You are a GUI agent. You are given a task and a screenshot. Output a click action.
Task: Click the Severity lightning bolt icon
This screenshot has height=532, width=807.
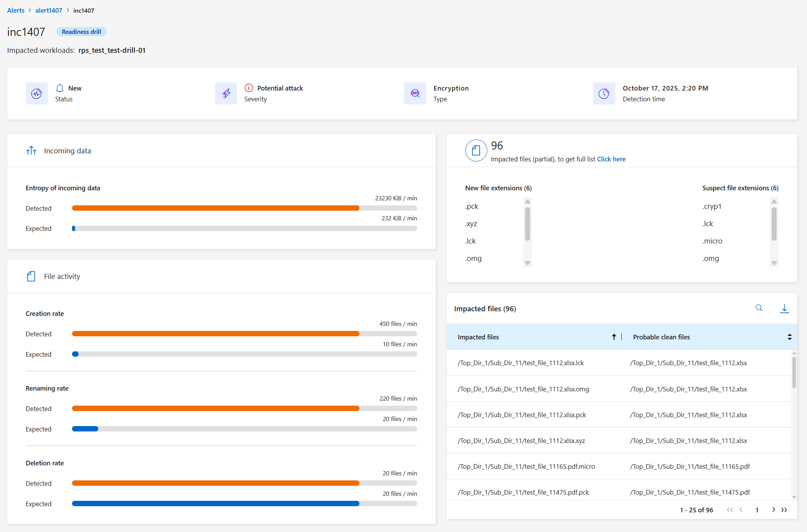pyautogui.click(x=226, y=94)
